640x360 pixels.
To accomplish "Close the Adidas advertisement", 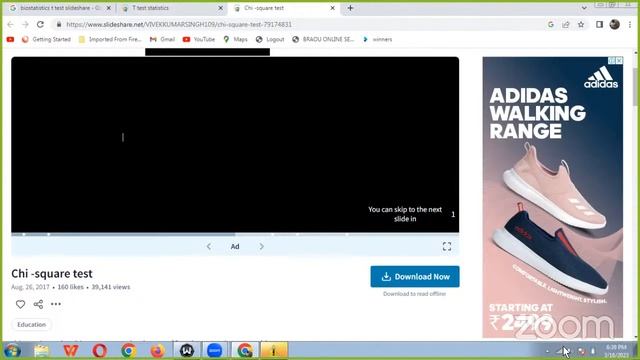I will pyautogui.click(x=620, y=60).
